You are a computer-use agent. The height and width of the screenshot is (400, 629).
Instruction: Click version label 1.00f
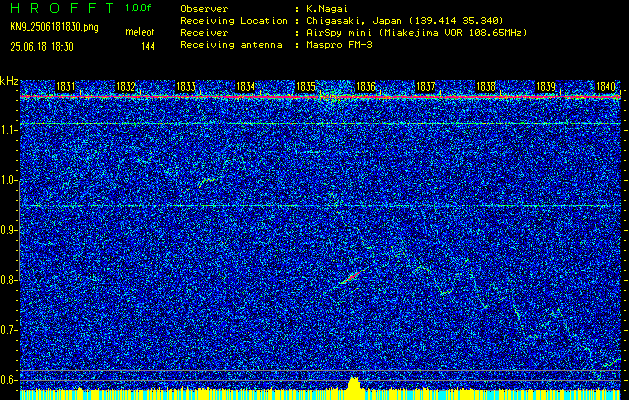(x=138, y=8)
